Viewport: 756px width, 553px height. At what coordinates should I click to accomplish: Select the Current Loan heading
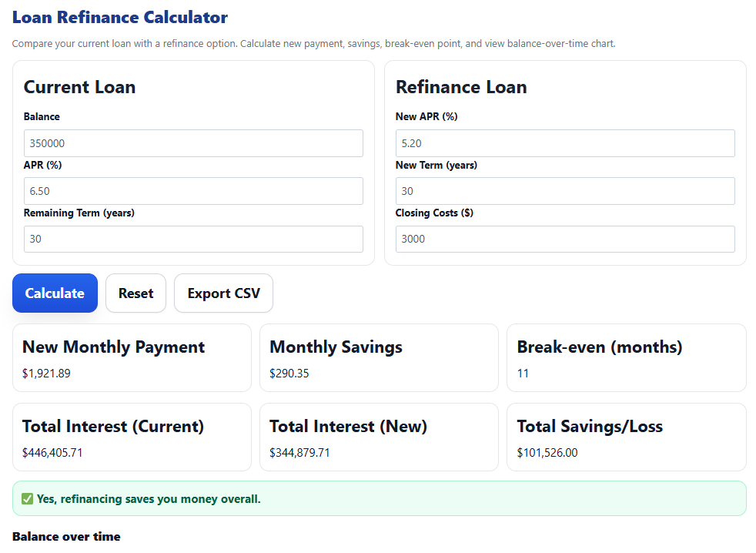click(x=79, y=87)
